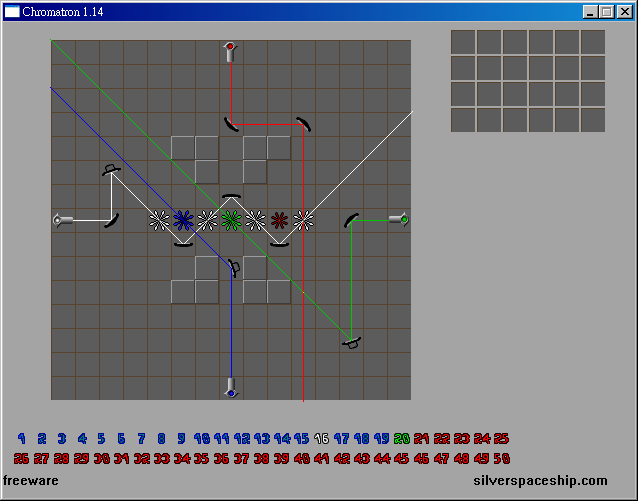Select the white laser emitter

coord(63,220)
